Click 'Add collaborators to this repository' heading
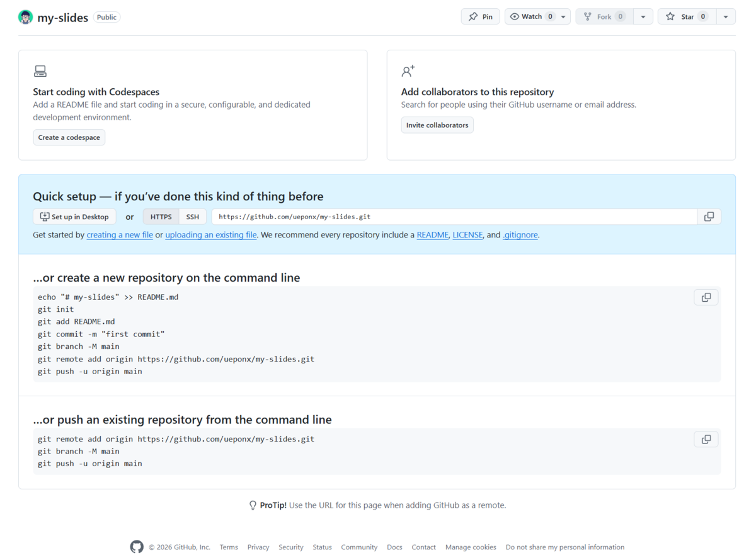Screen dimensions: 756x560 (478, 92)
